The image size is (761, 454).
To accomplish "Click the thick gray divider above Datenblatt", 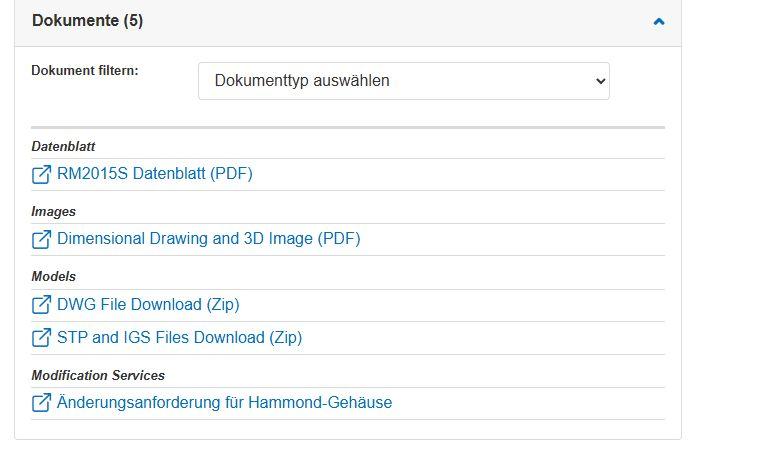I will click(348, 128).
